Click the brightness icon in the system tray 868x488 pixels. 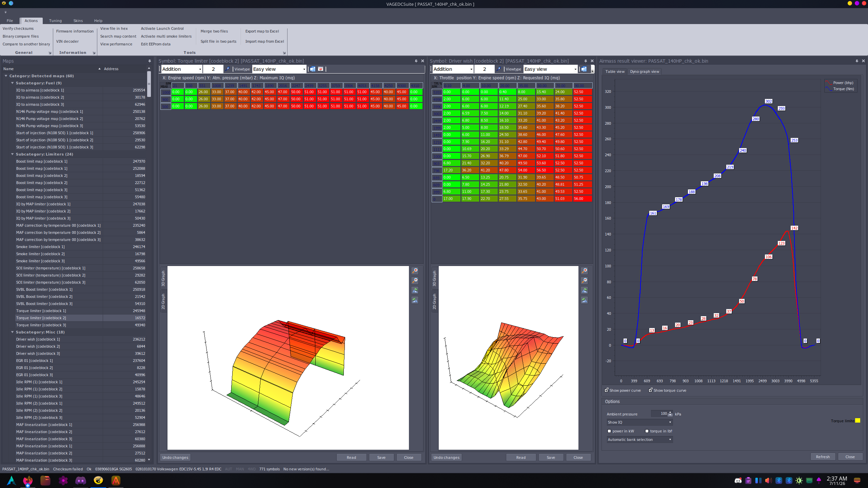(799, 481)
